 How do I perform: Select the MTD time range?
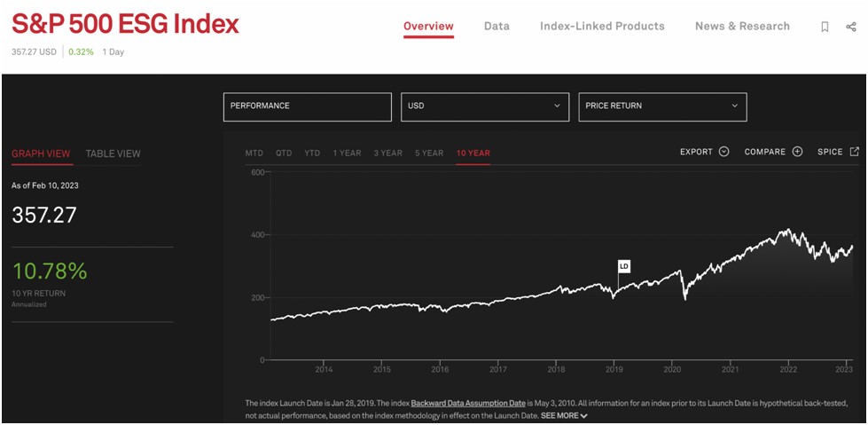pyautogui.click(x=254, y=153)
